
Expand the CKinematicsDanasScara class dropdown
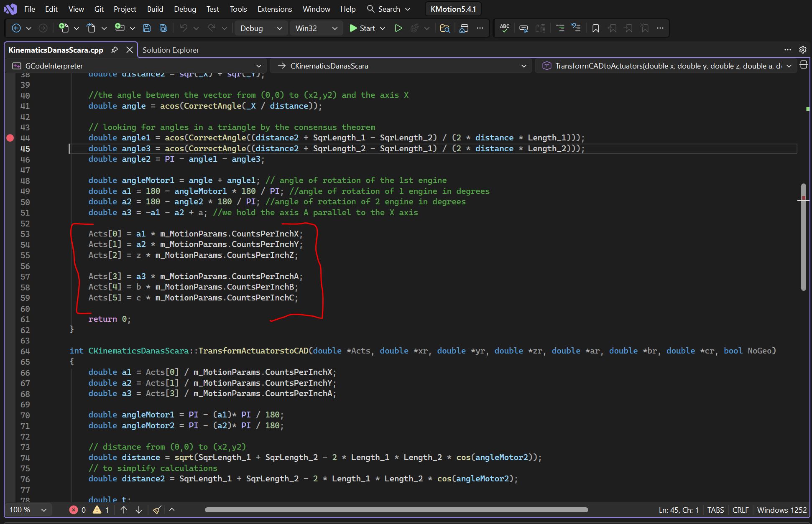523,66
